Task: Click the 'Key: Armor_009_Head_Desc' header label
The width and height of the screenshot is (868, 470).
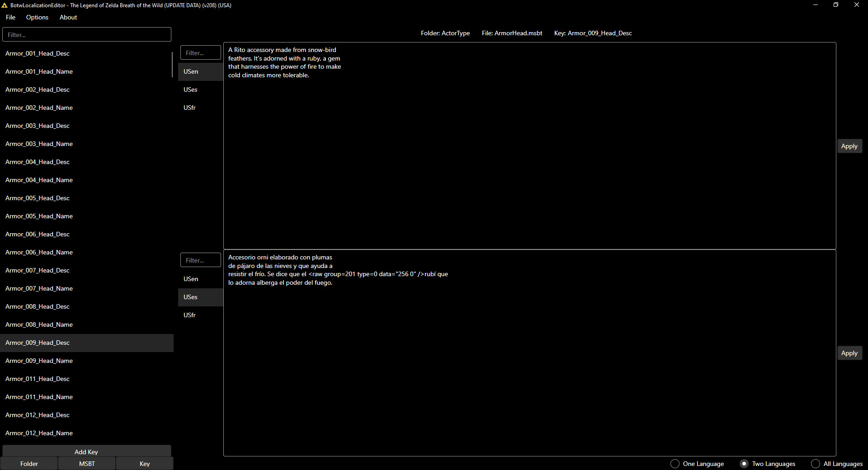Action: pyautogui.click(x=593, y=33)
